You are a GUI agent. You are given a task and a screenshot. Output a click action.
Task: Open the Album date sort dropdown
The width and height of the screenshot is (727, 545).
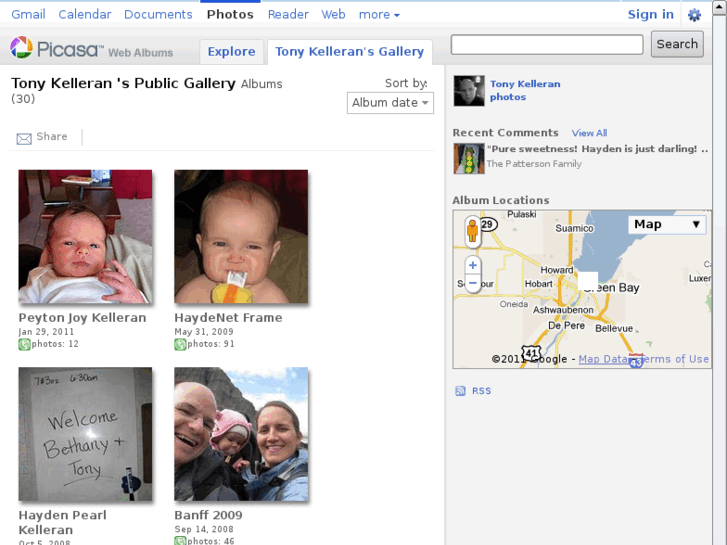[390, 103]
